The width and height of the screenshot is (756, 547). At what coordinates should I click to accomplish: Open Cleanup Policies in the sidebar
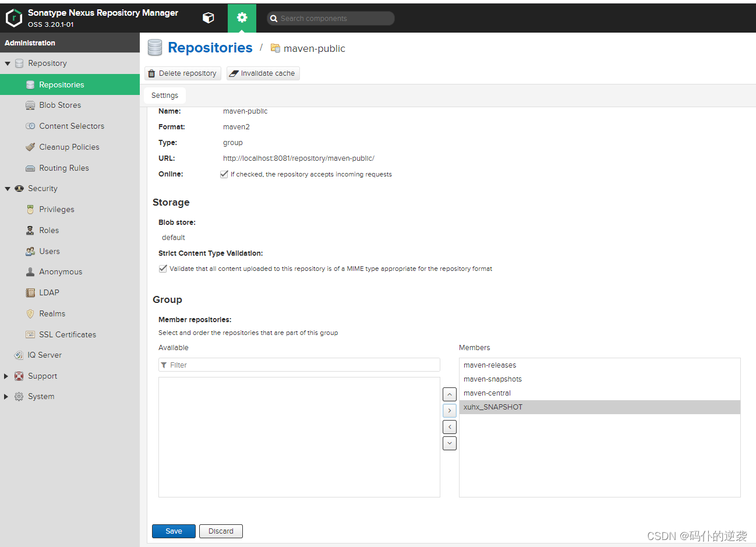point(70,147)
